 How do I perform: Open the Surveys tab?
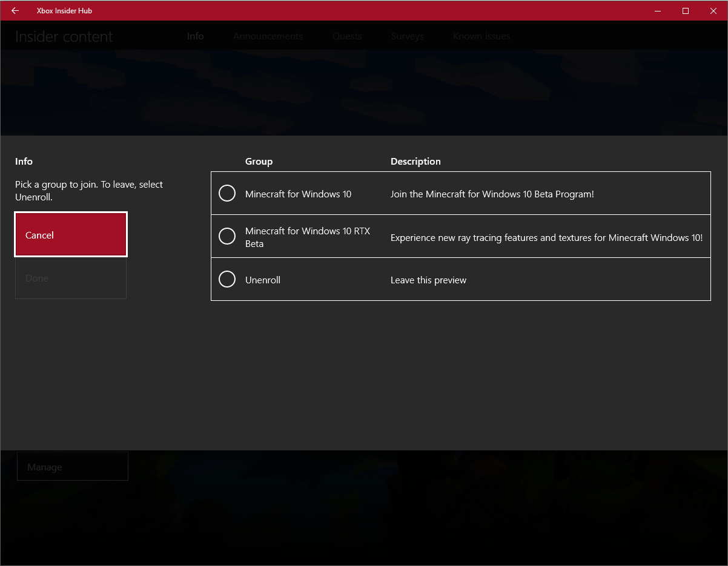(407, 36)
